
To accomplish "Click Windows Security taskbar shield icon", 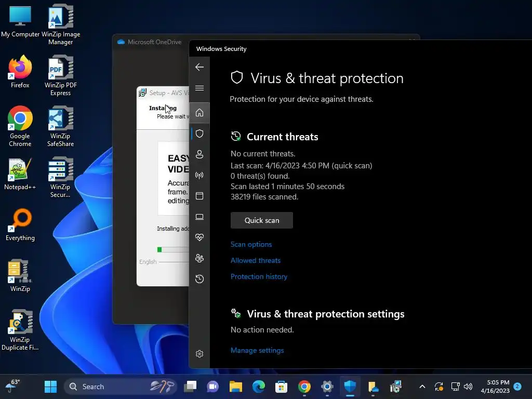I will (350, 387).
